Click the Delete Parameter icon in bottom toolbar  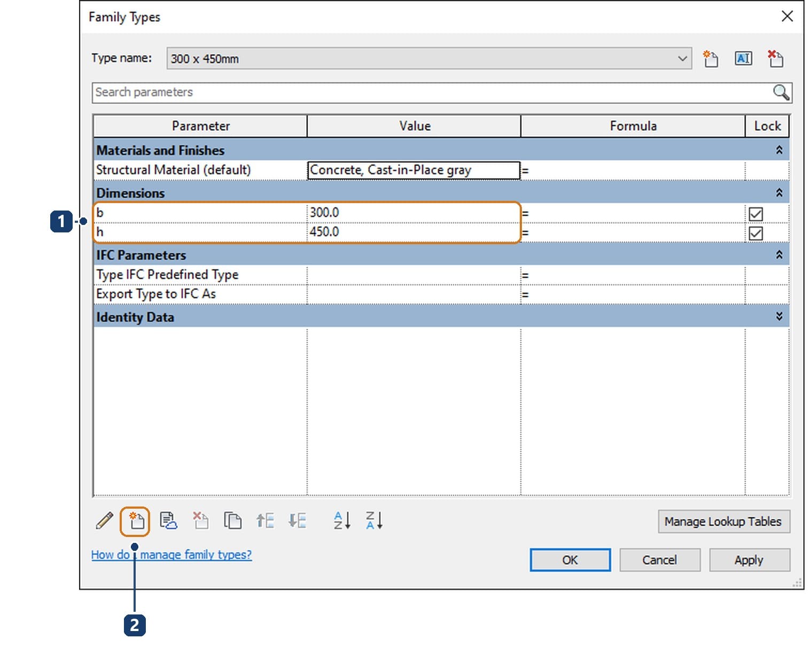point(200,520)
